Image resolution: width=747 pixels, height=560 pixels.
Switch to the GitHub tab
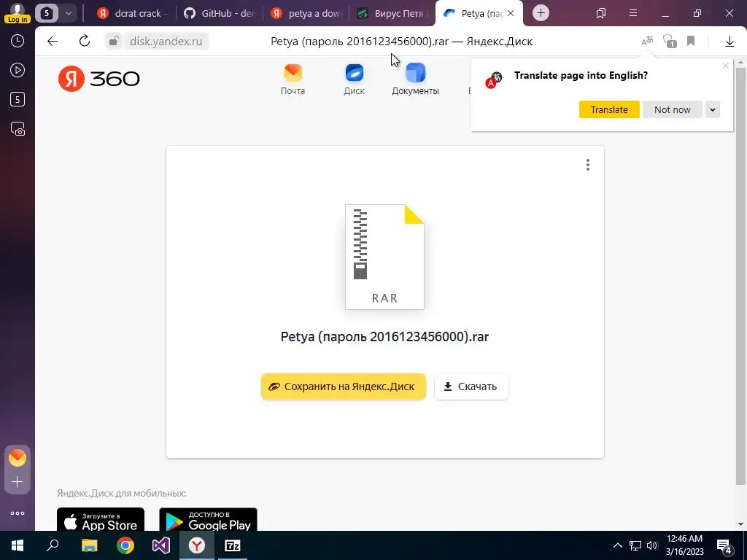click(220, 13)
